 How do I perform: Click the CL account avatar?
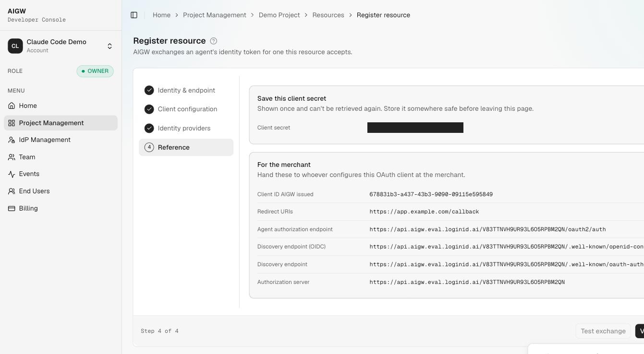coord(15,46)
